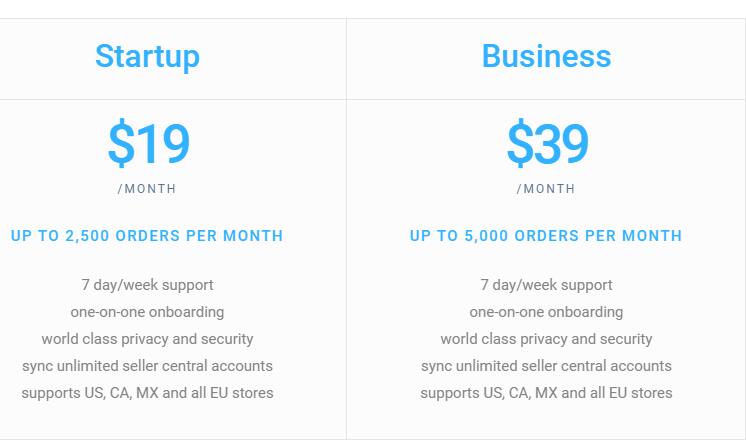The image size is (746, 446).
Task: Click Startup's one-on-one onboarding line
Action: [x=147, y=312]
